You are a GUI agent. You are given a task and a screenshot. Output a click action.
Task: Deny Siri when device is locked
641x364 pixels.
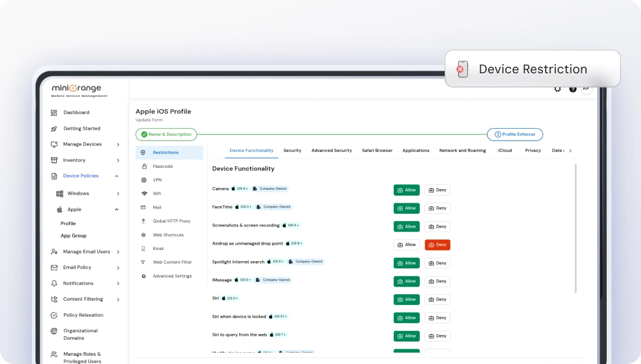click(438, 317)
